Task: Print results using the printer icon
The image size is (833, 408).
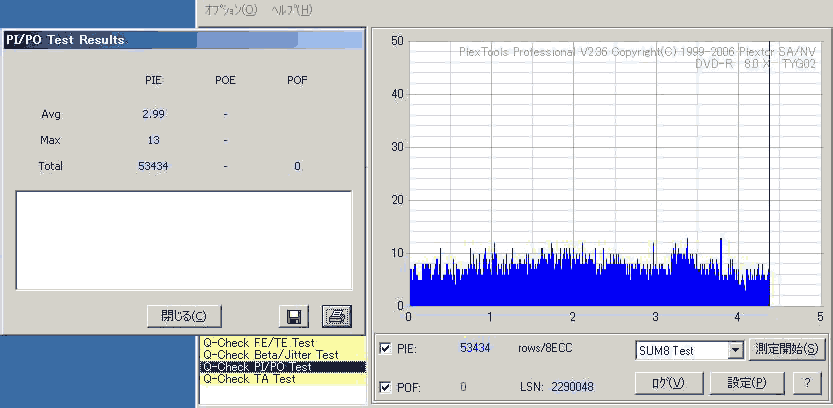Action: click(337, 317)
